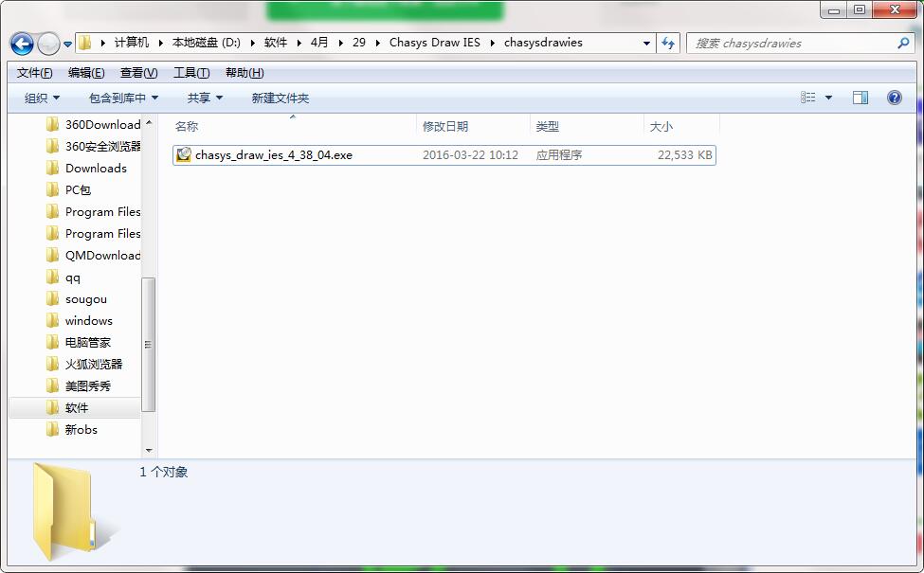Viewport: 924px width, 573px height.
Task: Click the sidebar scrollbar thumb
Action: tap(149, 345)
